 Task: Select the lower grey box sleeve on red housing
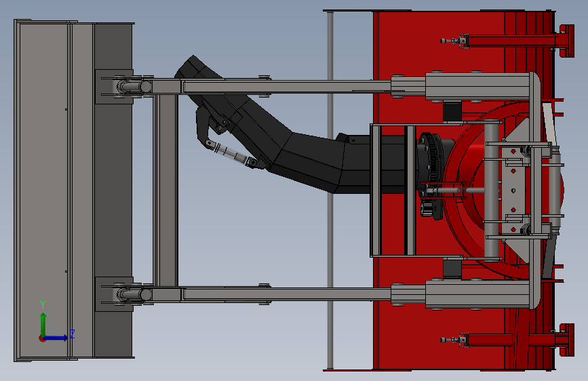pos(477,294)
